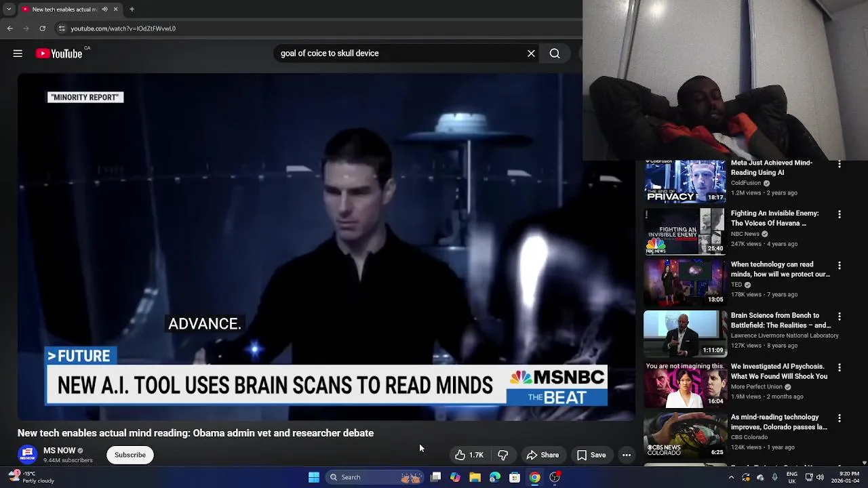Open options for 'As mind-reading technology improves' video
The image size is (868, 488).
(x=840, y=418)
